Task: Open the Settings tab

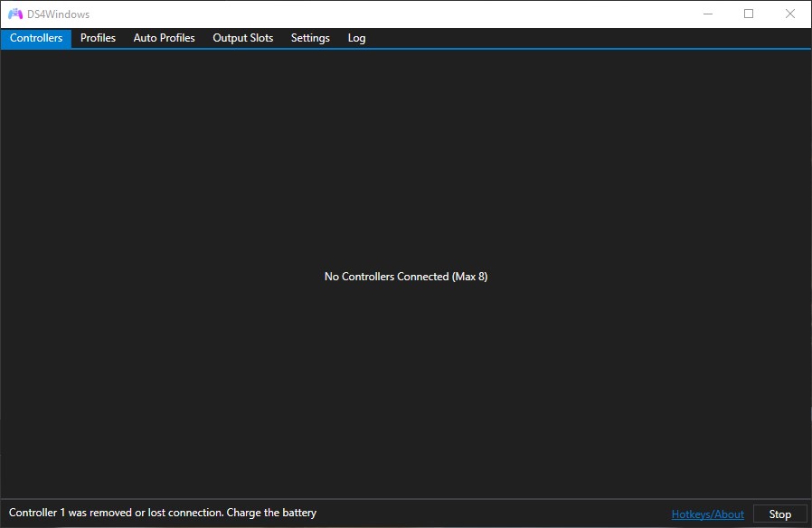Action: coord(310,38)
